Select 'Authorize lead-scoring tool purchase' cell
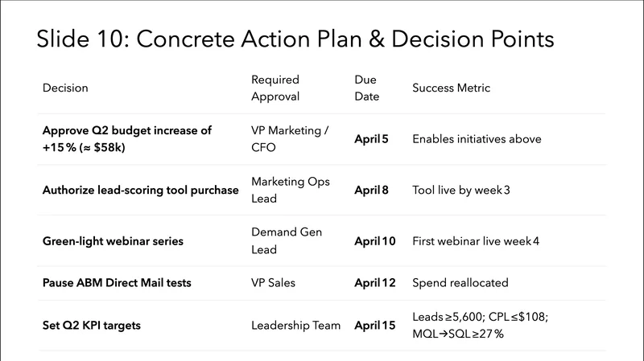This screenshot has height=361, width=644. 140,190
